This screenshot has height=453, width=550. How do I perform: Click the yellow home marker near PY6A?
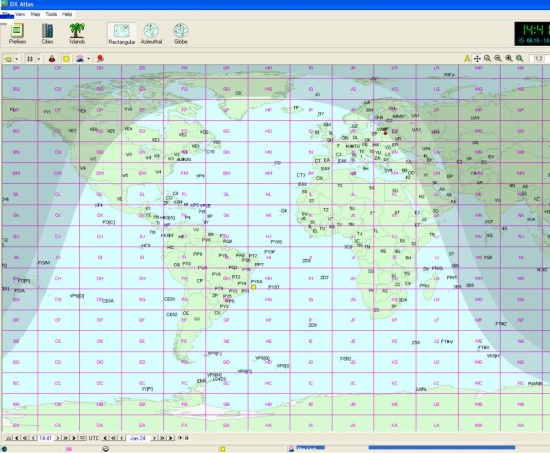(253, 287)
